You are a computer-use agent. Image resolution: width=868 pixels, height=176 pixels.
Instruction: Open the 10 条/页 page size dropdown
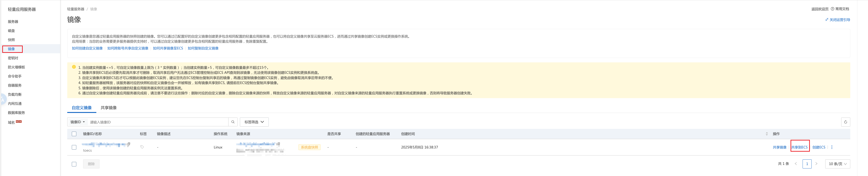pyautogui.click(x=837, y=164)
